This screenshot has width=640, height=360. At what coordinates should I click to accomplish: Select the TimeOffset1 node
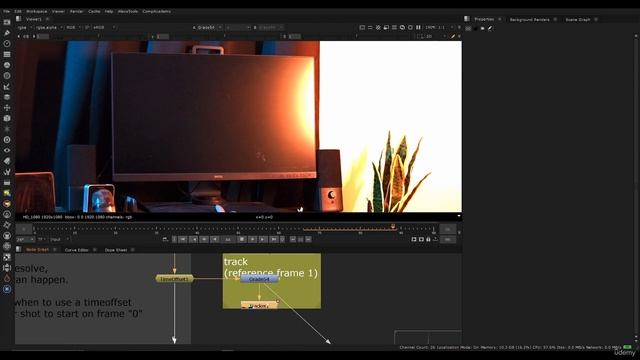(174, 279)
